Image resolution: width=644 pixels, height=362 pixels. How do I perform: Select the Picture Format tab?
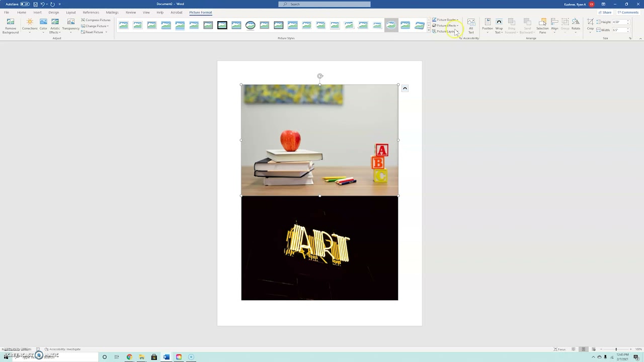click(201, 12)
